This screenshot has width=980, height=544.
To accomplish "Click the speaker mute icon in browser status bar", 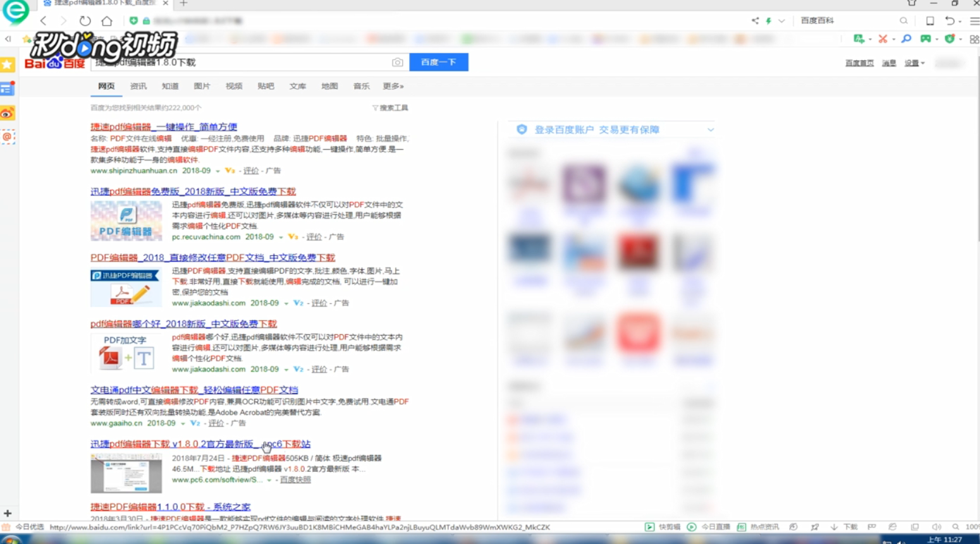I will coord(936,527).
